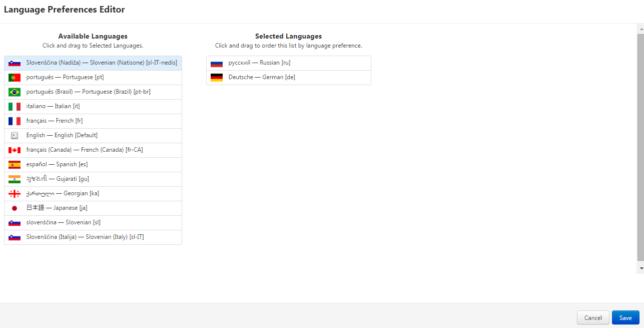Click the Georgian flag next to ქართული
Viewport: 644px width, 328px height.
[14, 193]
